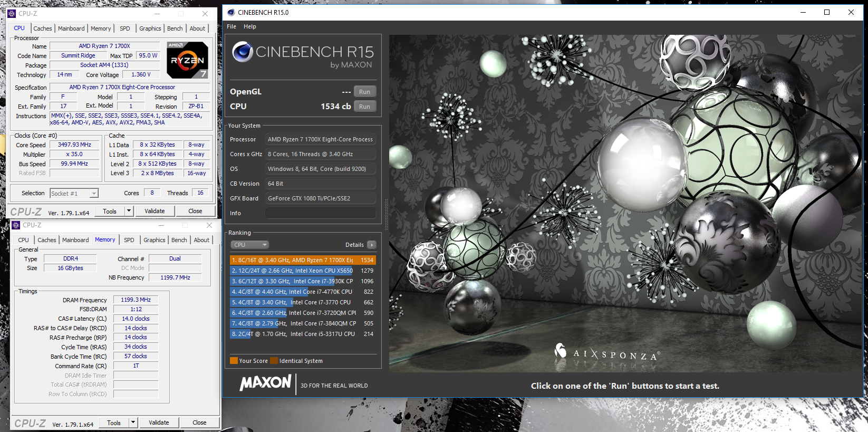Image resolution: width=868 pixels, height=432 pixels.
Task: Switch to Caches tab in top CPU-Z window
Action: pyautogui.click(x=43, y=28)
